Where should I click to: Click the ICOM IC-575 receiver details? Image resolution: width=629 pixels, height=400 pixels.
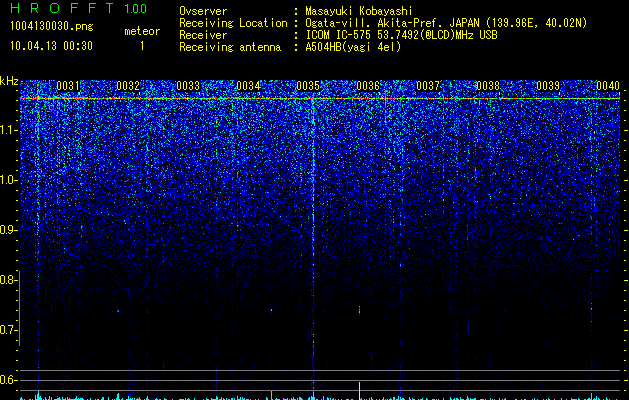tap(401, 35)
